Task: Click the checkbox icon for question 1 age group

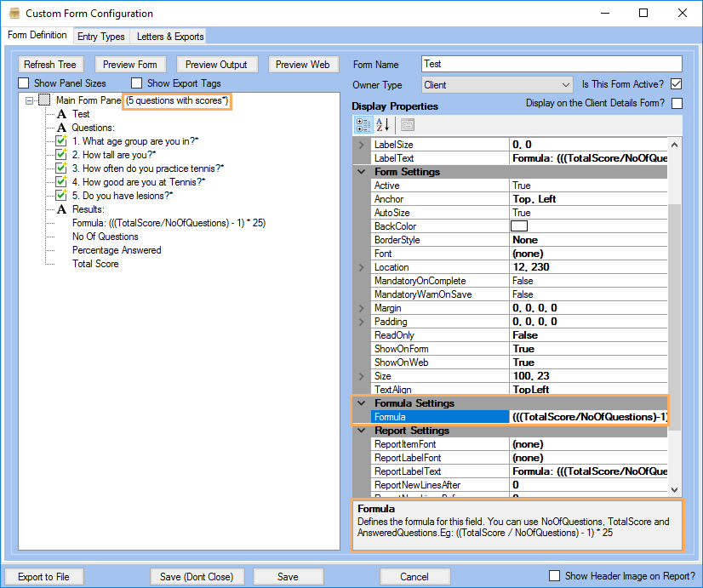Action: (61, 140)
